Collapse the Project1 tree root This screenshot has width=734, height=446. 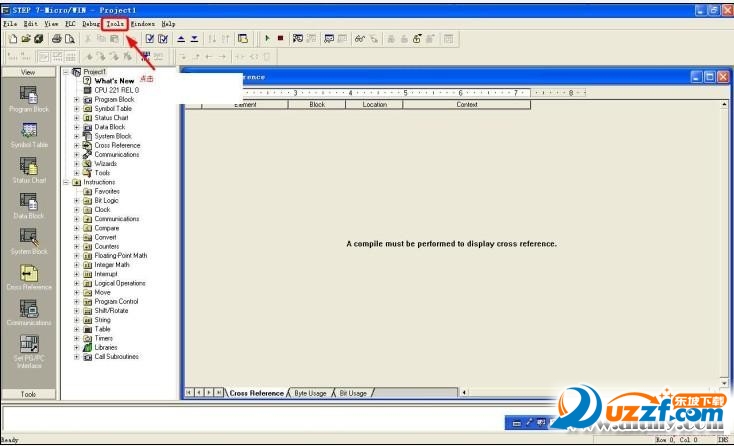point(66,72)
